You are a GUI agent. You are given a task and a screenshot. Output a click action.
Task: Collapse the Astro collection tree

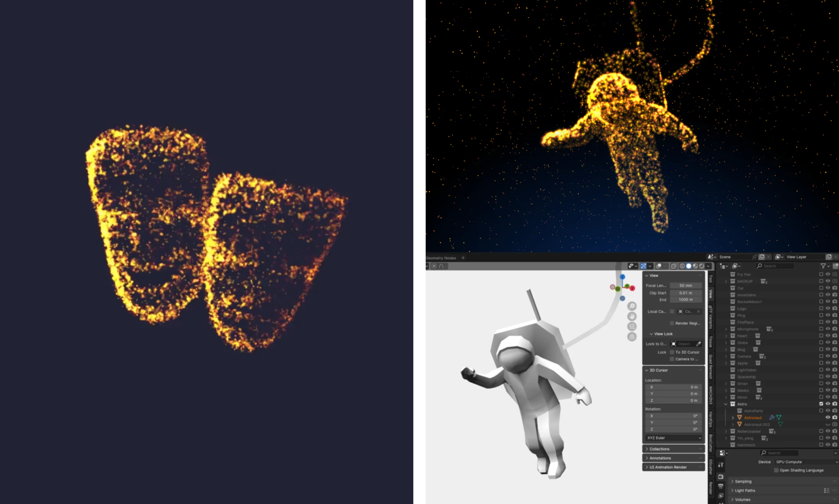click(x=725, y=404)
